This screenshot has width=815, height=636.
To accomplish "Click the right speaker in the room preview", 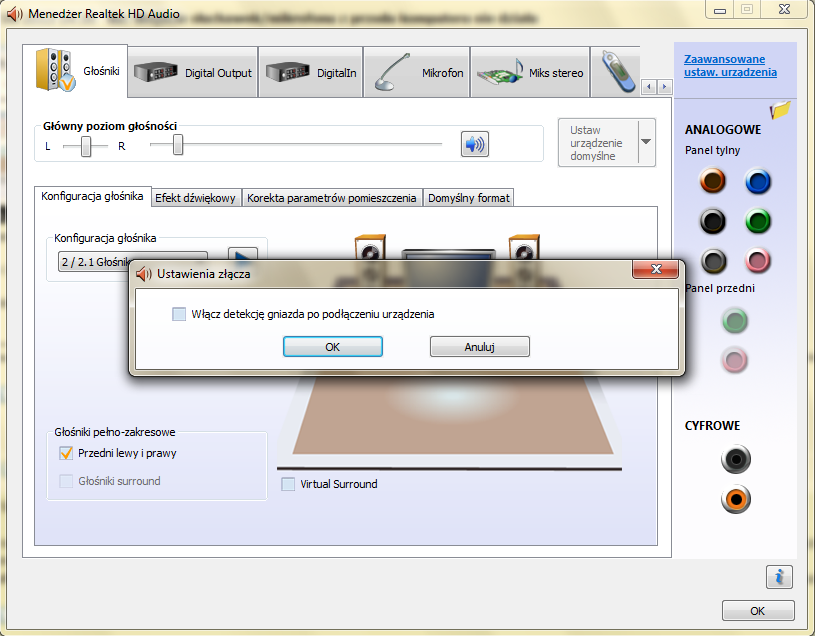I will click(x=524, y=247).
